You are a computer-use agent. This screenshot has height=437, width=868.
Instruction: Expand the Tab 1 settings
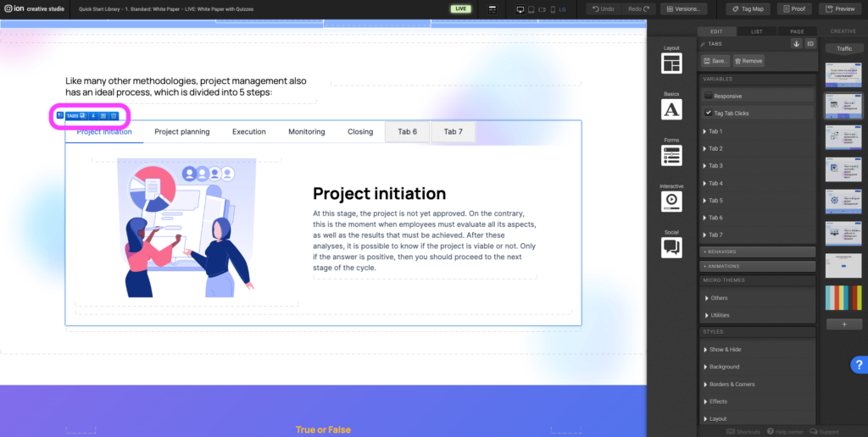pos(715,131)
